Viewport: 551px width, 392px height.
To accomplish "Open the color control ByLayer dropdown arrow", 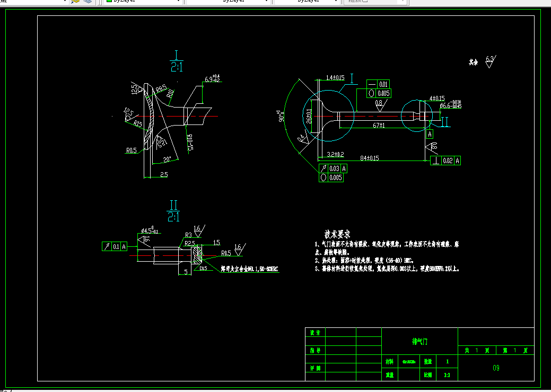I will click(178, 1).
